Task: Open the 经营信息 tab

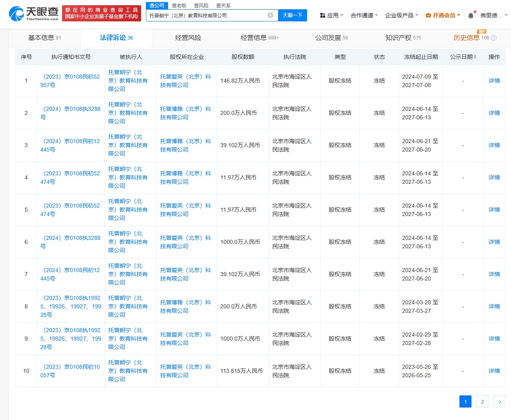Action: tap(260, 38)
